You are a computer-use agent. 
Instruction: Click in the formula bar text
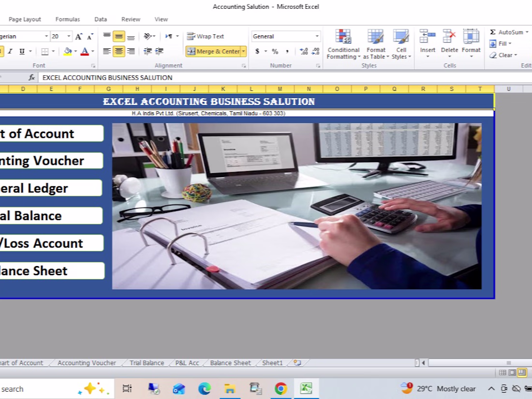pyautogui.click(x=107, y=78)
